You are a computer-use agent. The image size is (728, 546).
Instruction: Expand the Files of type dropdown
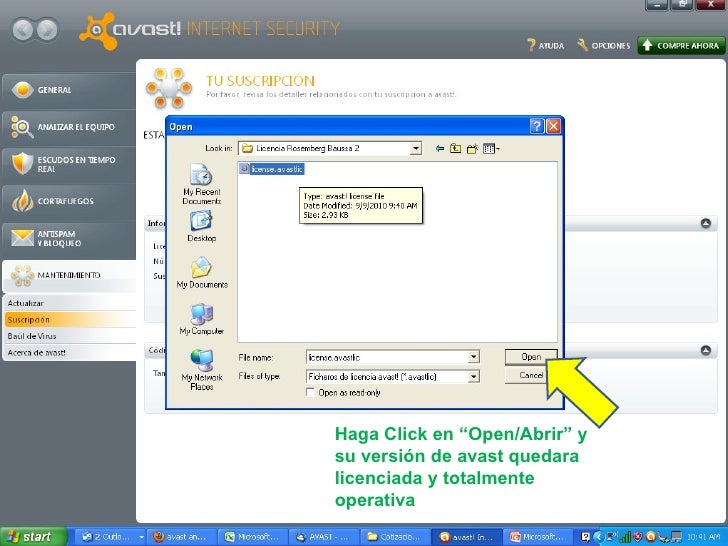[x=474, y=377]
